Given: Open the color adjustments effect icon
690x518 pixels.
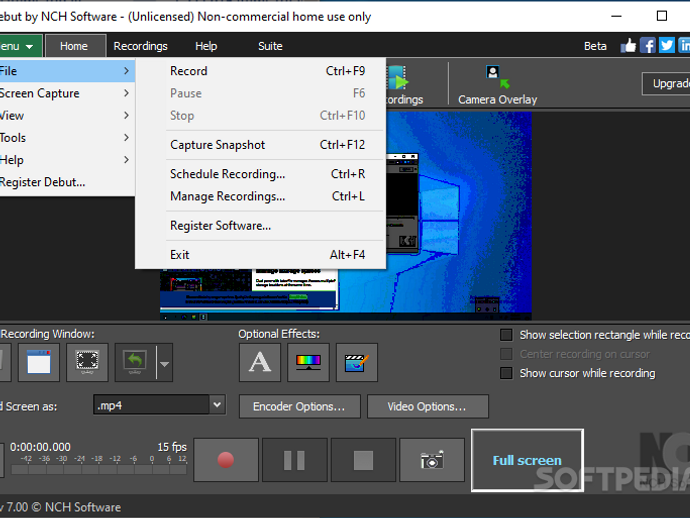Looking at the screenshot, I should tap(308, 362).
